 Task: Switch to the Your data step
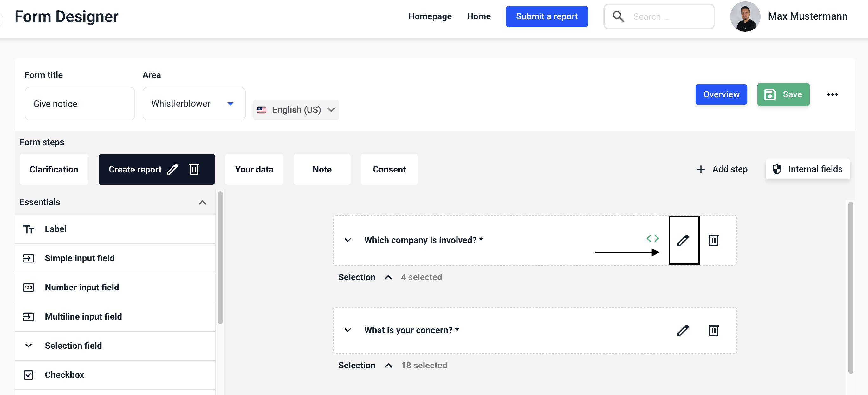pyautogui.click(x=254, y=169)
